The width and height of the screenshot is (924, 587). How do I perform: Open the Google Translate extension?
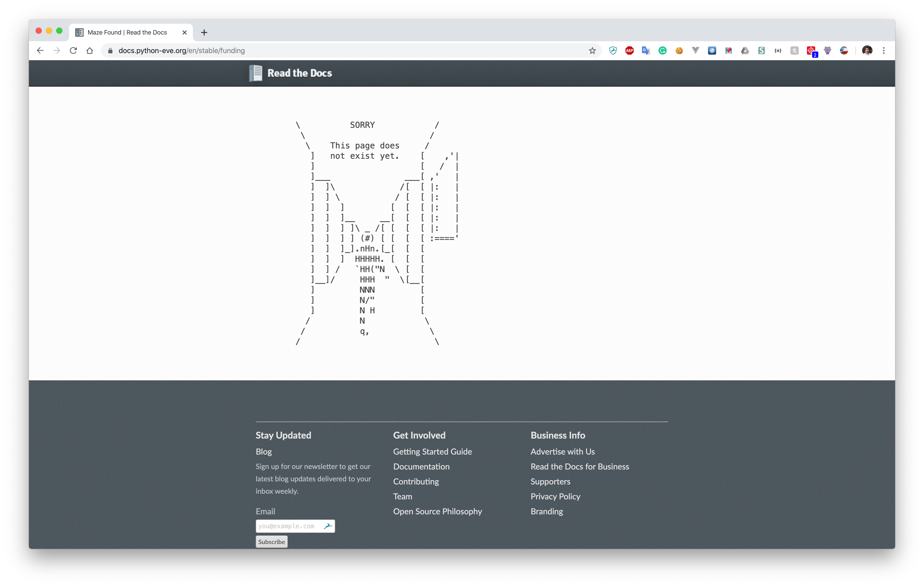click(646, 50)
